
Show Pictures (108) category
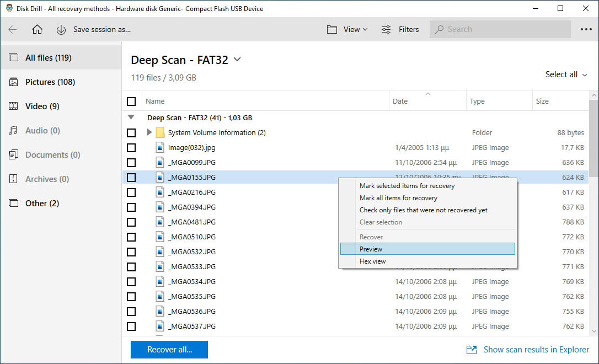(x=61, y=82)
